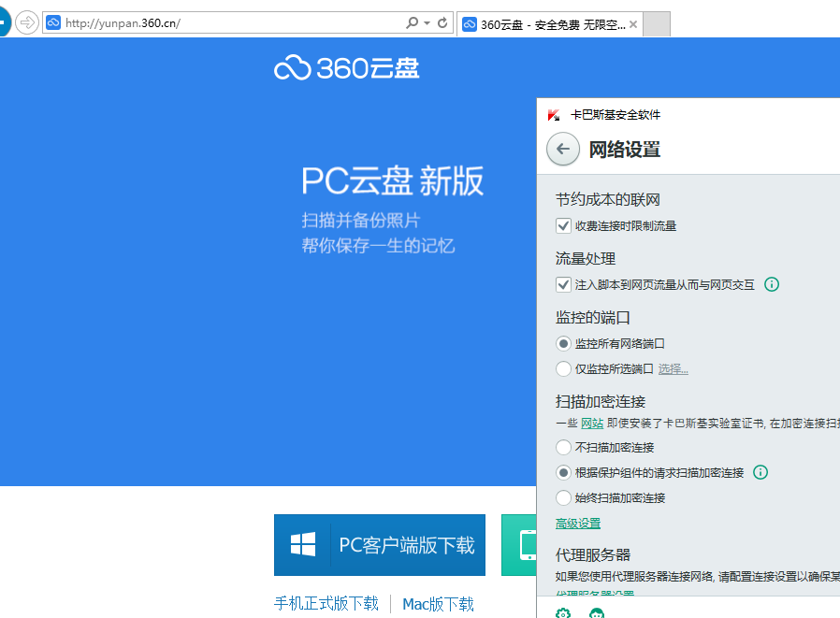Click the 扫描加密连接 section heading
840x618 pixels.
[x=601, y=402]
